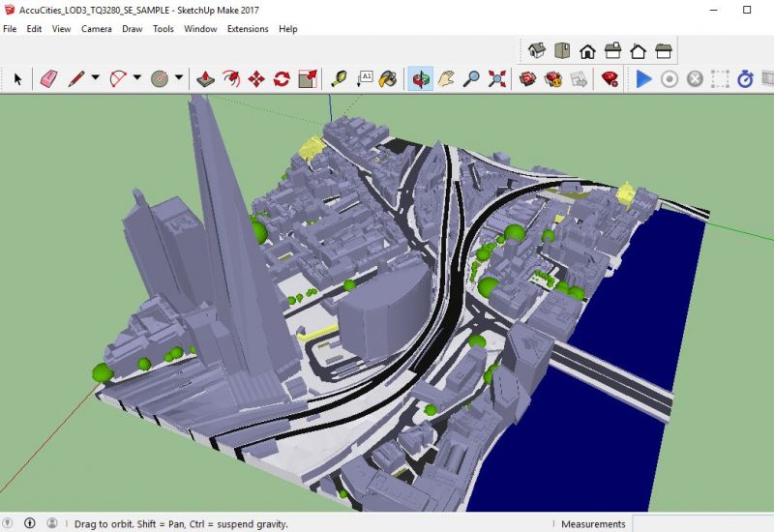Expand the Circle shapes dropdown arrow
The height and width of the screenshot is (532, 774).
179,78
